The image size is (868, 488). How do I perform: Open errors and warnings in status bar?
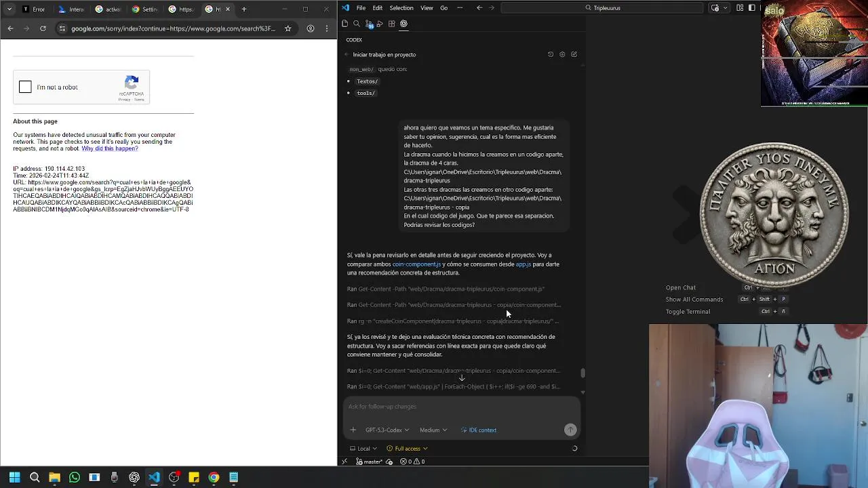point(412,462)
